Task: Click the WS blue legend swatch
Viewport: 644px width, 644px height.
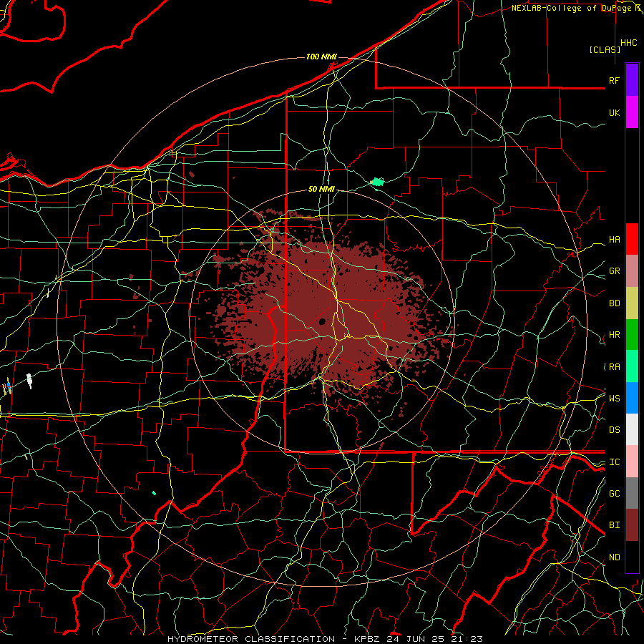Action: [632, 398]
